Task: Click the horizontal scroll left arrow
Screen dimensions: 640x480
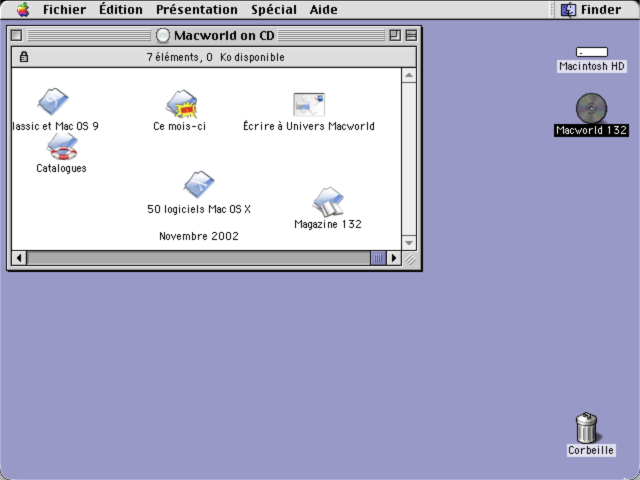Action: tap(19, 258)
